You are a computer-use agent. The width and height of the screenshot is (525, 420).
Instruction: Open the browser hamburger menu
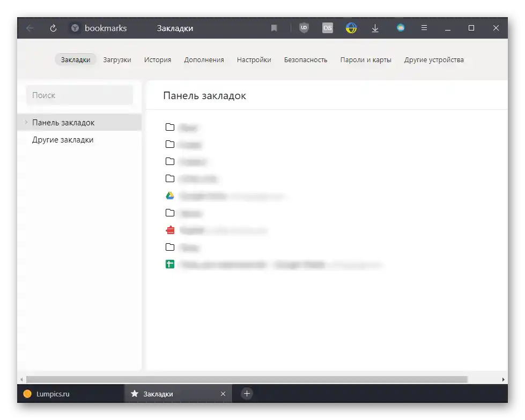[x=424, y=28]
